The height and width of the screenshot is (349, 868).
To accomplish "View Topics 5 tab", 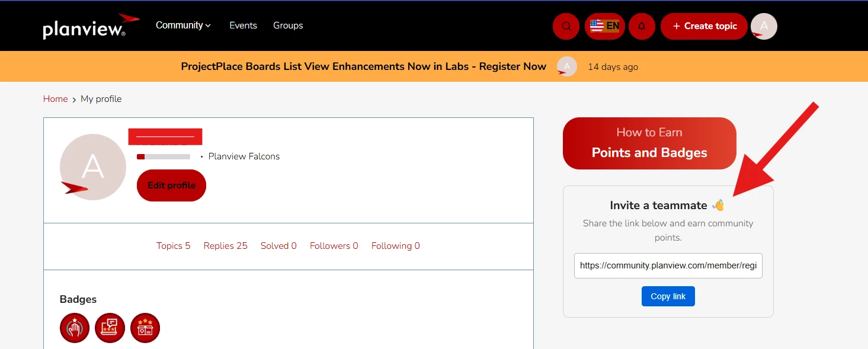I will 174,246.
